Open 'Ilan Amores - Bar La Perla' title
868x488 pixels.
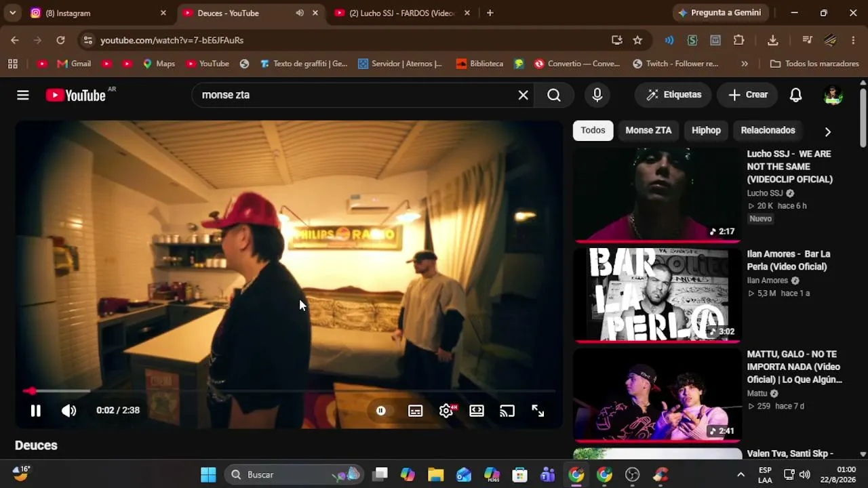789,260
